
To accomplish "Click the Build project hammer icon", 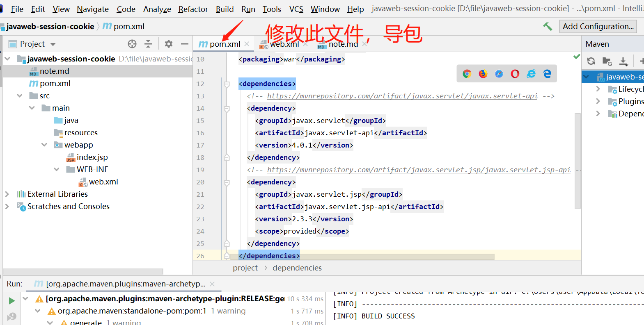I will point(548,26).
